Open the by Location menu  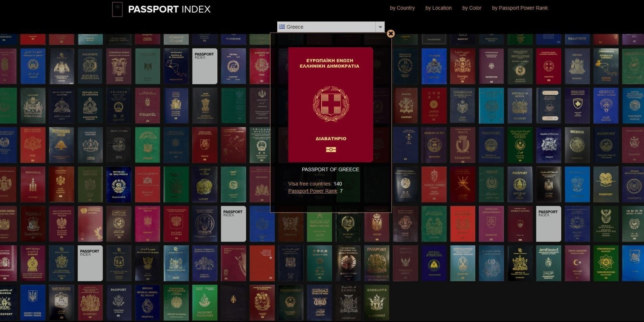pyautogui.click(x=438, y=8)
